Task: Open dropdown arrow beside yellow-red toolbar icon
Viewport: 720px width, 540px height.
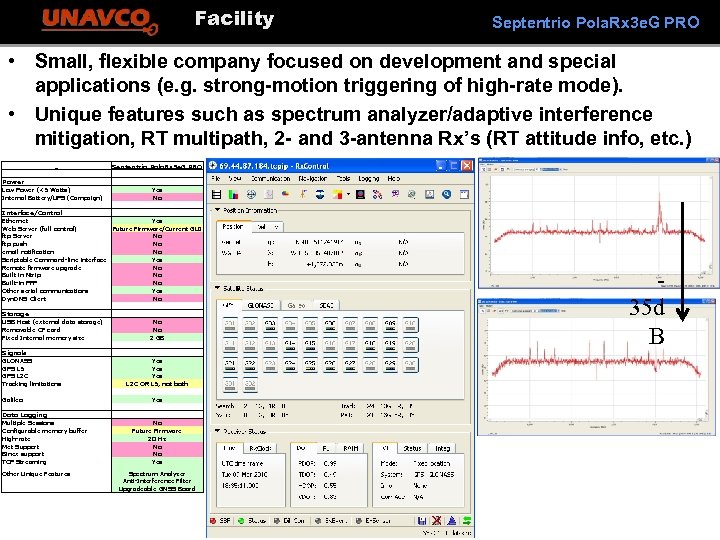Action: [x=348, y=195]
